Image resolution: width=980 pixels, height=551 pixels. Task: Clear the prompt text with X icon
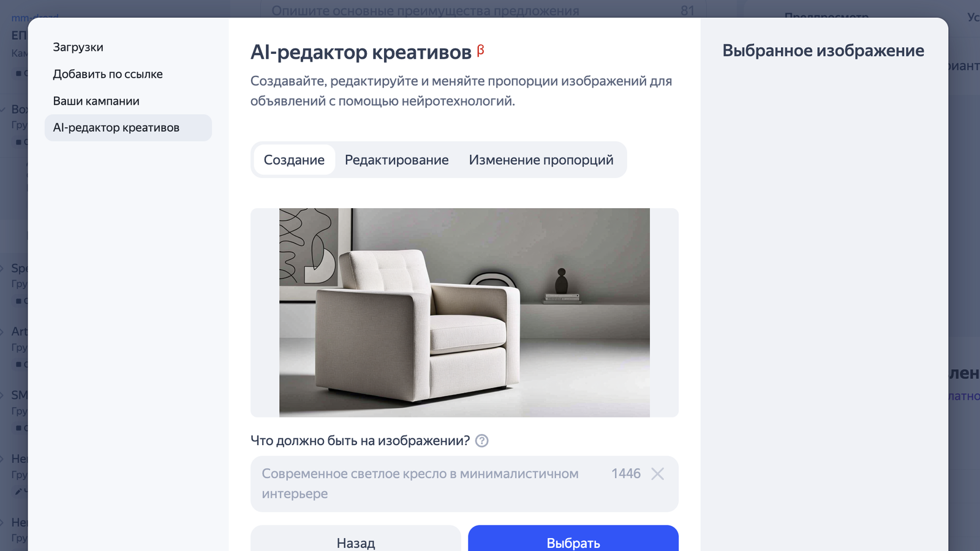tap(657, 474)
